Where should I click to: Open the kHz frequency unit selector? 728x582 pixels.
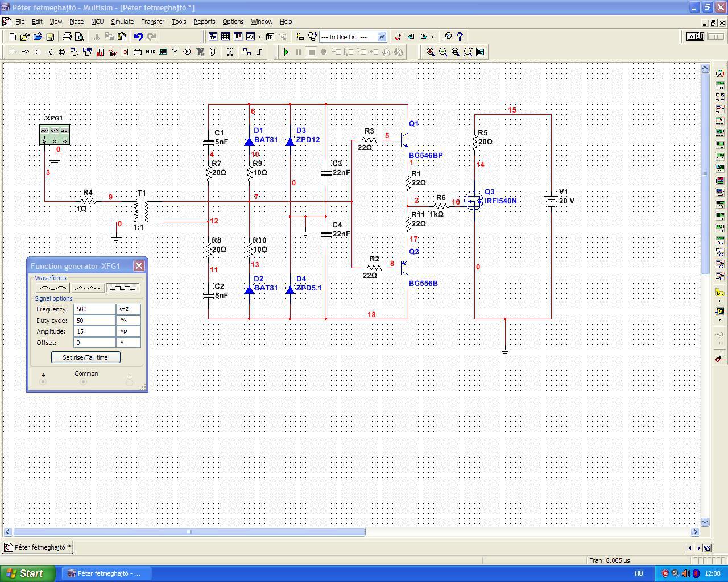[x=128, y=309]
